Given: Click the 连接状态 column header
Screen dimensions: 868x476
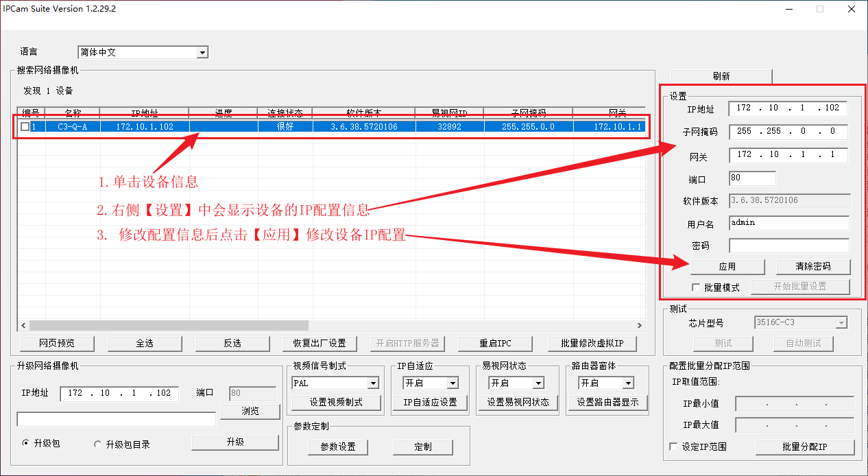Looking at the screenshot, I should (285, 112).
